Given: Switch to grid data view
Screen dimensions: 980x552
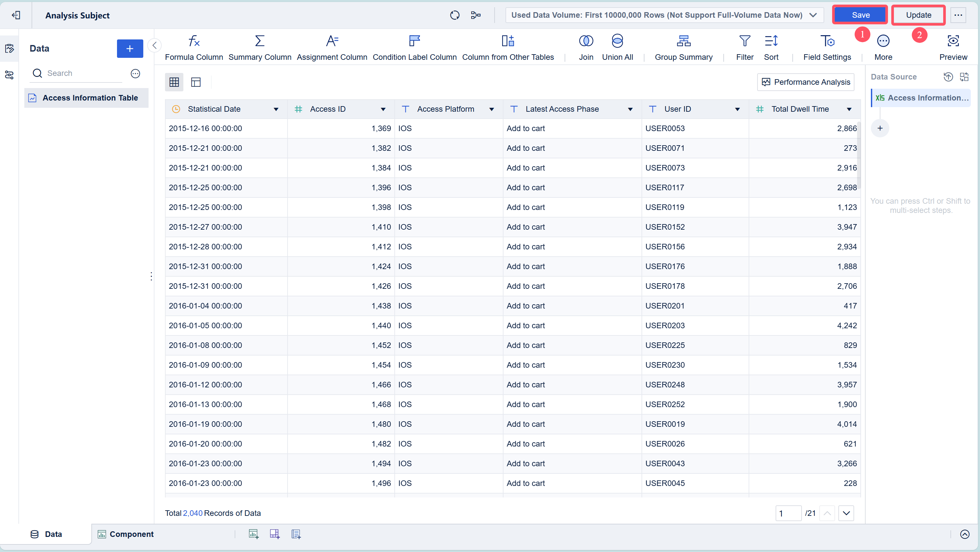Looking at the screenshot, I should tap(174, 82).
